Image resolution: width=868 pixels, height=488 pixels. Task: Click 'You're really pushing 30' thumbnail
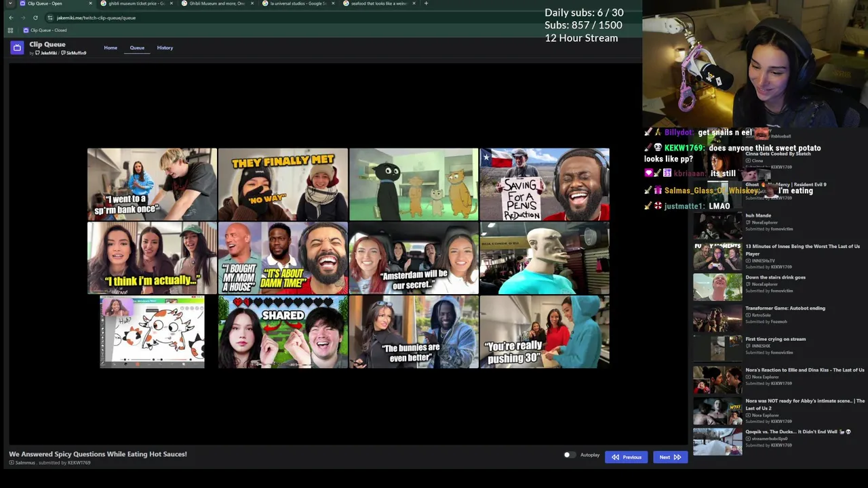545,332
